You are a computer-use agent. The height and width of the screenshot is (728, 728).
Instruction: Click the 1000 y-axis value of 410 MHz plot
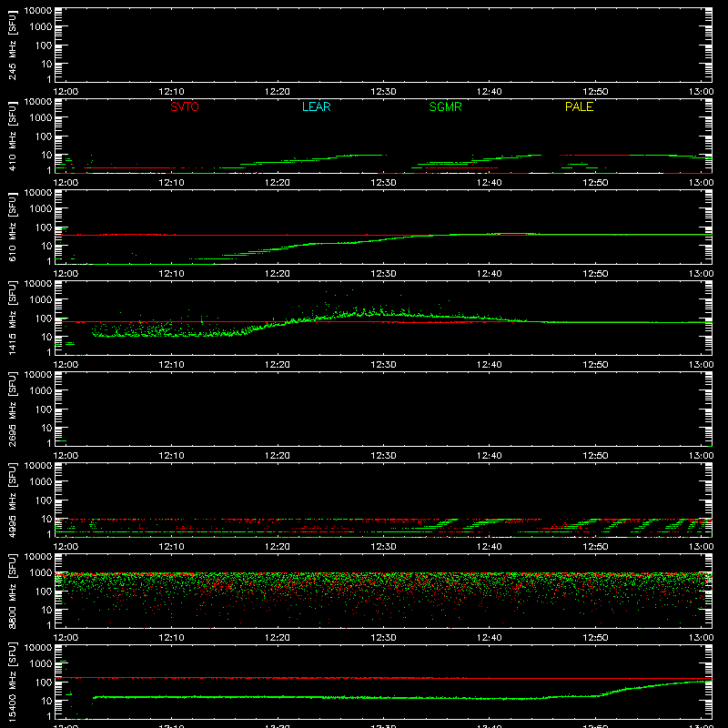(x=41, y=118)
